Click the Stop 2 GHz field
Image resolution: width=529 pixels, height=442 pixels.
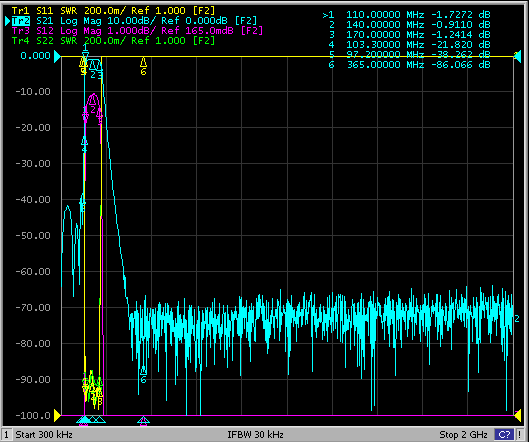463,435
